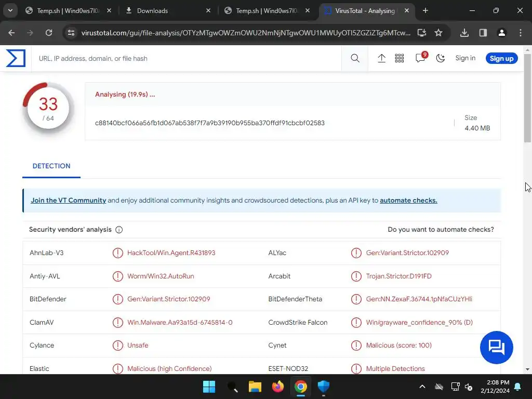Click info icon beside Security vendors' analysis

pyautogui.click(x=119, y=230)
